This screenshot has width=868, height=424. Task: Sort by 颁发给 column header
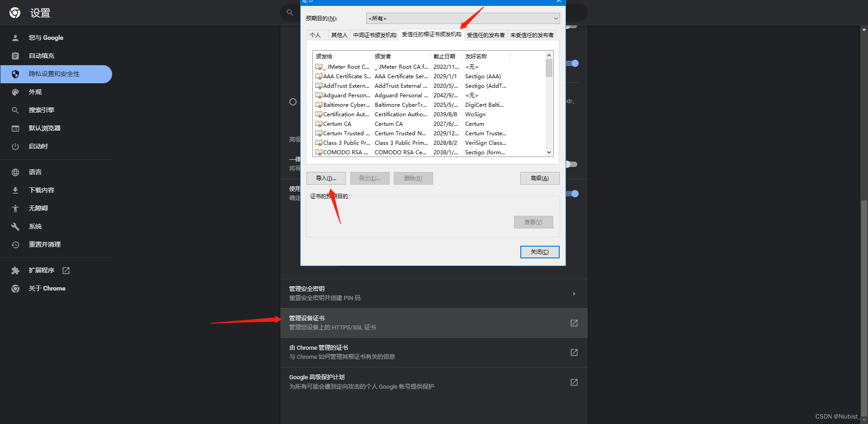342,57
